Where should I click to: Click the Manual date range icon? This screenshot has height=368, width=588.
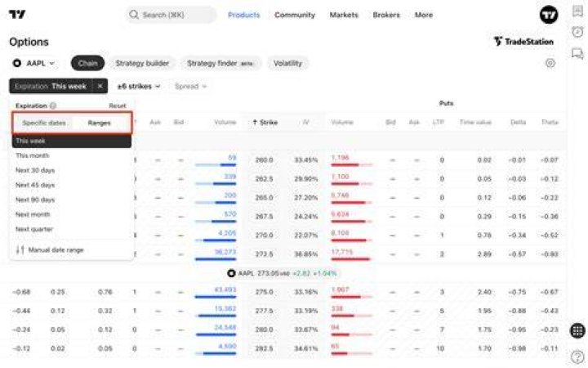[20, 249]
